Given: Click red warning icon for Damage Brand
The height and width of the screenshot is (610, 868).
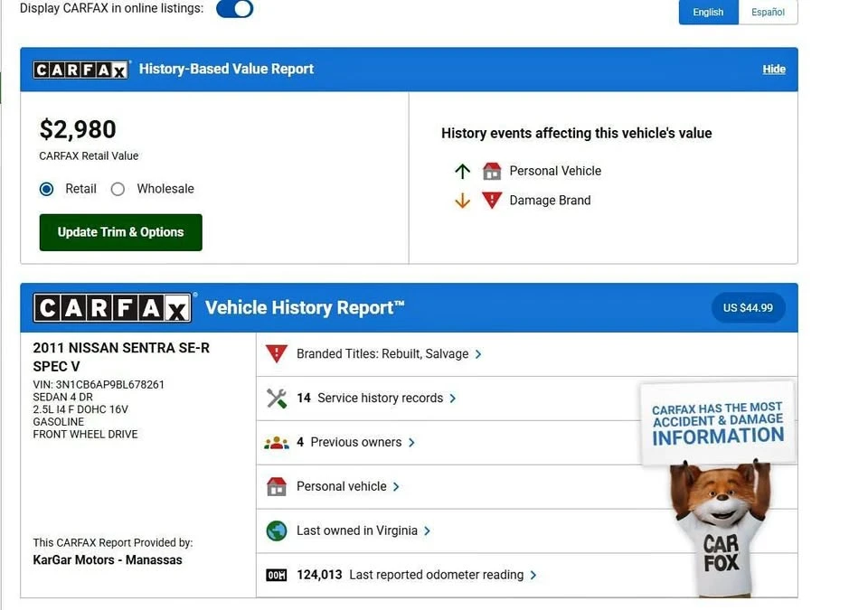Looking at the screenshot, I should [492, 200].
